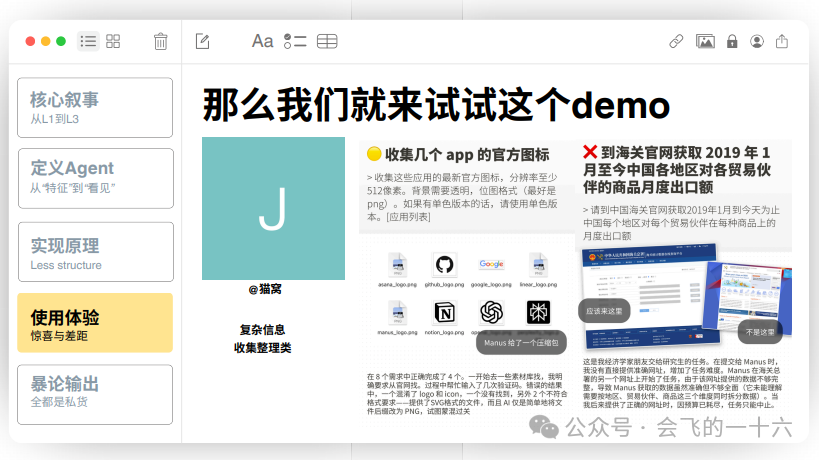Switch to list view
819x460 pixels.
(x=88, y=41)
